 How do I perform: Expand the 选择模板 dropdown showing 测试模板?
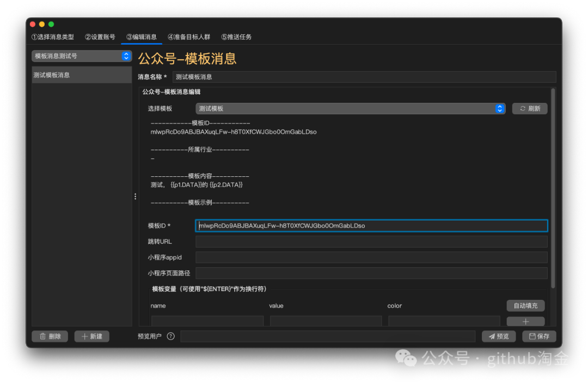pyautogui.click(x=350, y=108)
